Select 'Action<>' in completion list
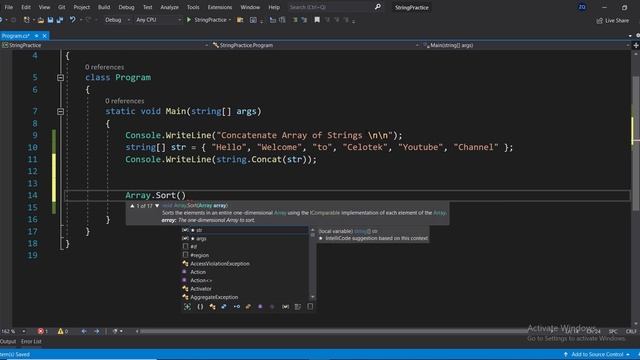This screenshot has width=640, height=360. point(245,280)
